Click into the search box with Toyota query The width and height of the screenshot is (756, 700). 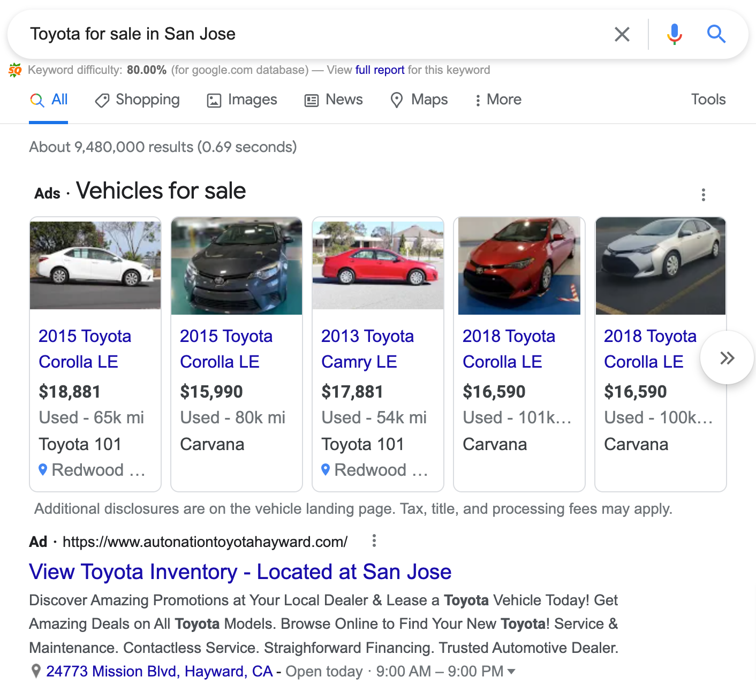coord(316,34)
